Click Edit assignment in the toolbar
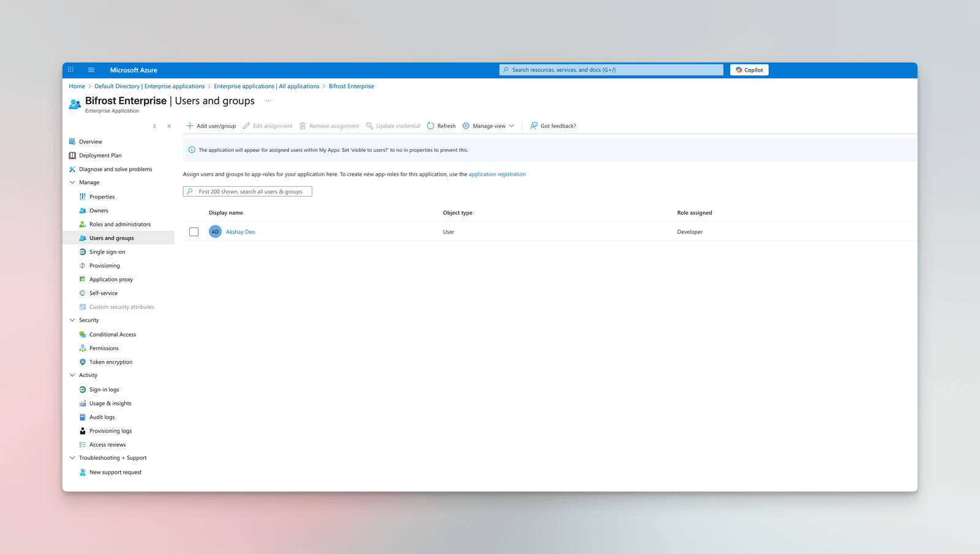 (268, 126)
